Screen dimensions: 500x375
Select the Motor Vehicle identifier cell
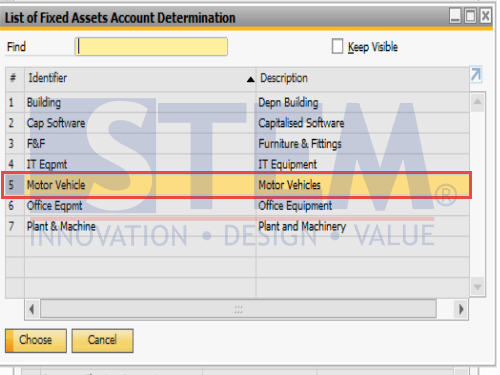tap(140, 185)
